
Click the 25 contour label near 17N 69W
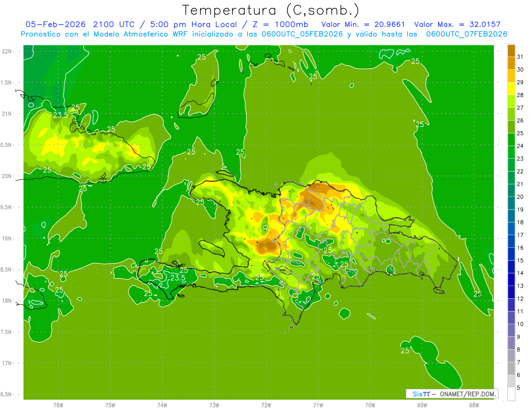click(x=405, y=351)
